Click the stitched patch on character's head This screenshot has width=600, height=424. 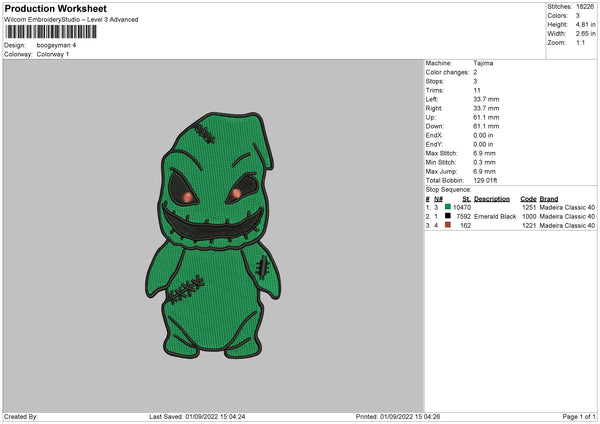205,131
